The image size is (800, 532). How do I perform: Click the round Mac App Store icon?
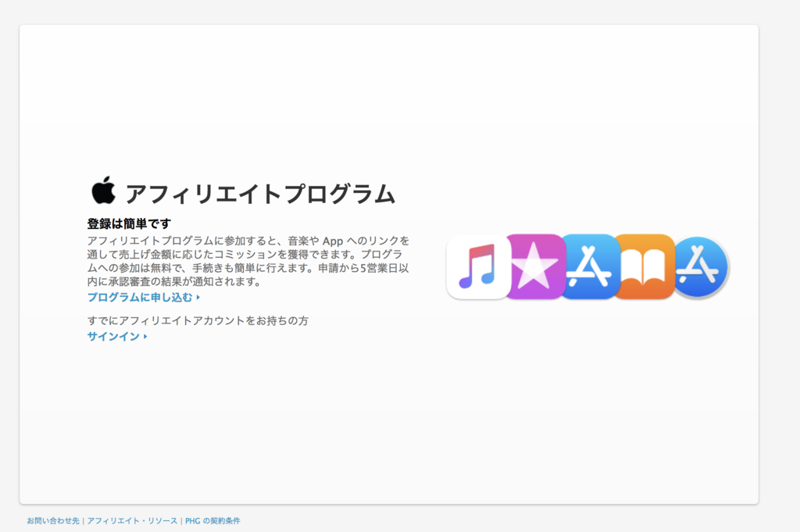pos(699,266)
